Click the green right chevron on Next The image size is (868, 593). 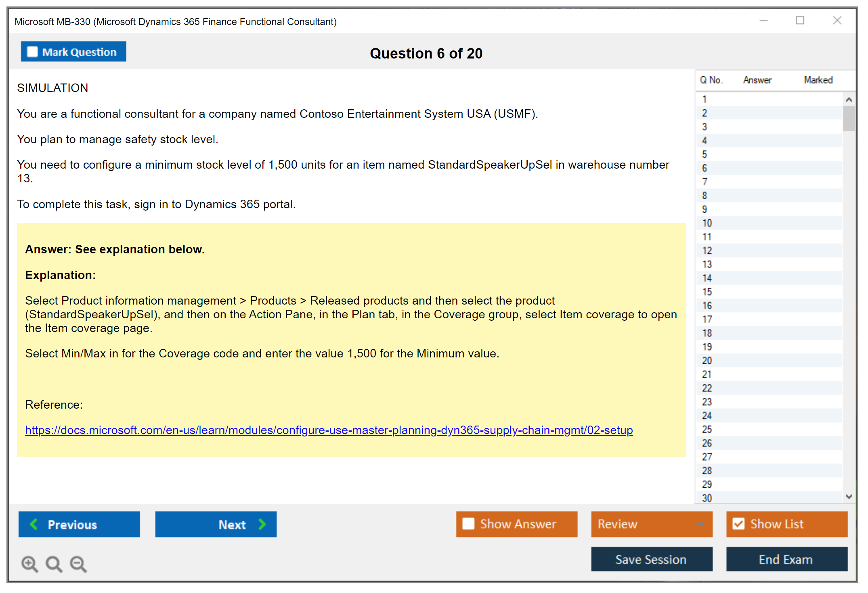[262, 524]
